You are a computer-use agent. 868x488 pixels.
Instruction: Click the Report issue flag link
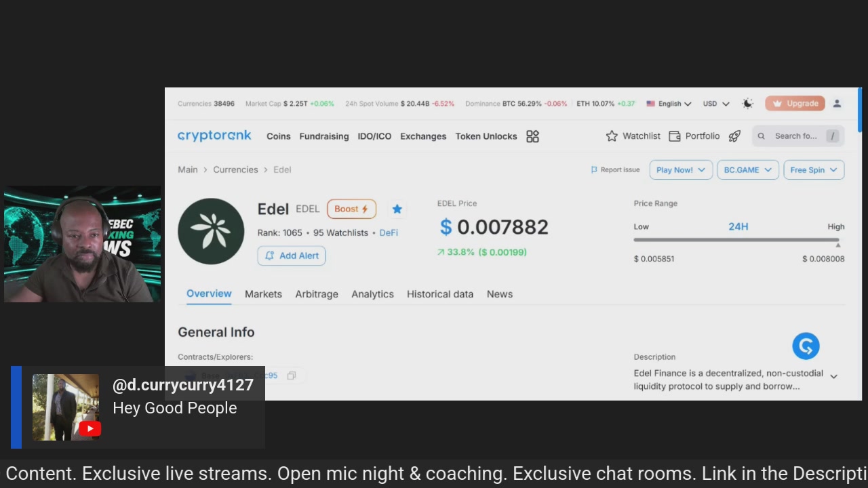click(615, 170)
